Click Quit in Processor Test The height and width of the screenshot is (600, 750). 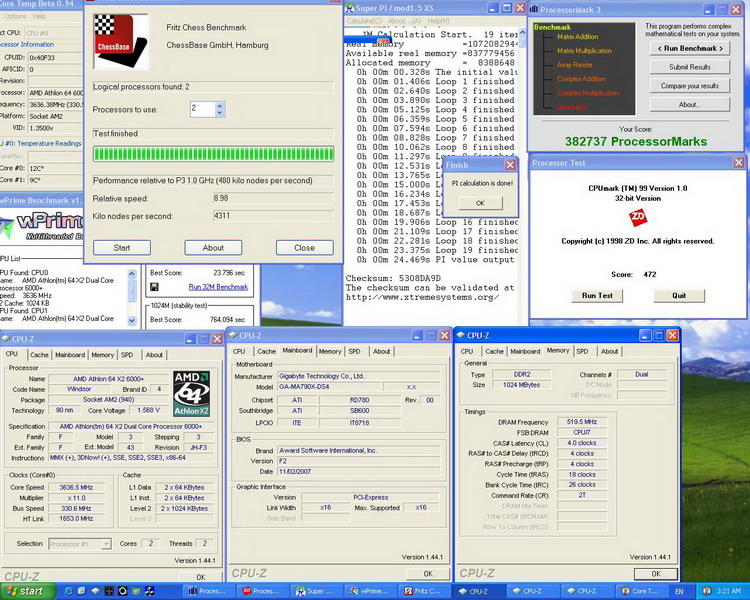click(679, 296)
